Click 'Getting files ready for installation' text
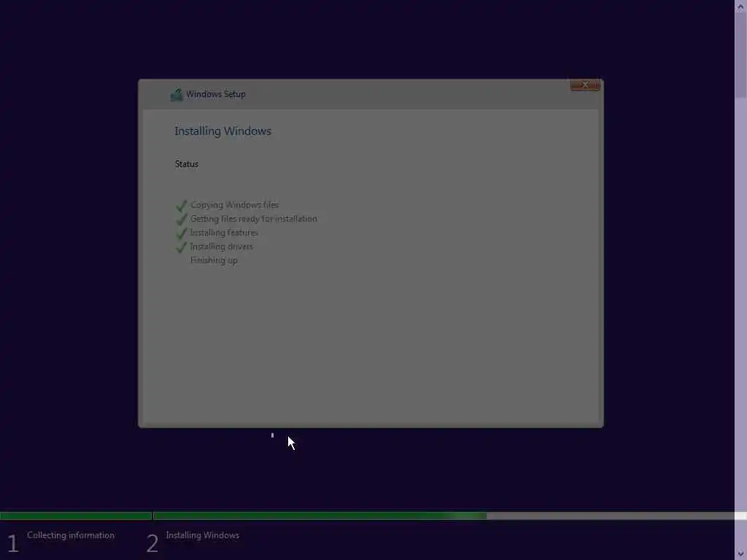This screenshot has height=560, width=747. (x=253, y=219)
